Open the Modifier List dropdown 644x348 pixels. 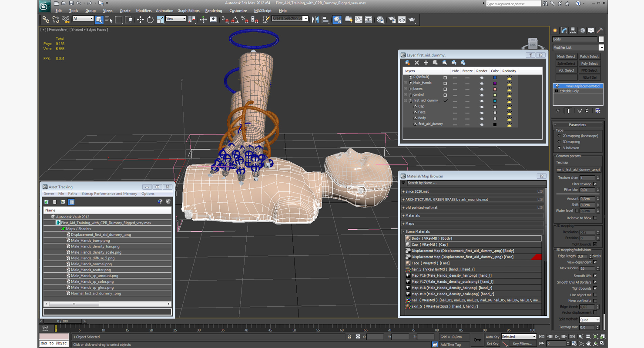coord(578,47)
